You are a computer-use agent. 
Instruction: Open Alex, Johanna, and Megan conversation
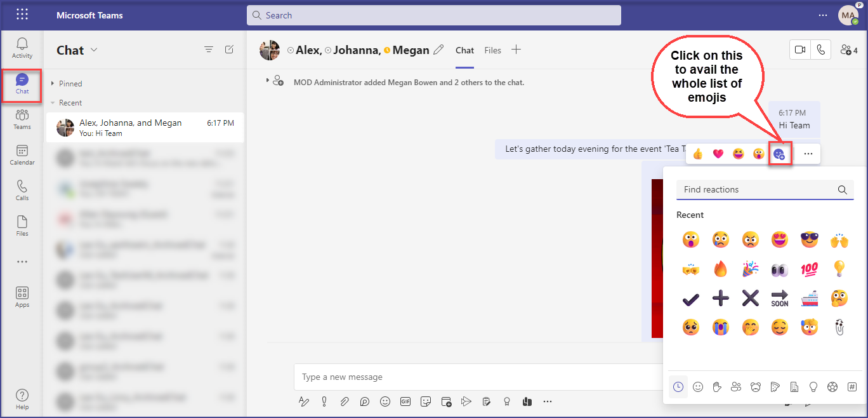pyautogui.click(x=145, y=128)
